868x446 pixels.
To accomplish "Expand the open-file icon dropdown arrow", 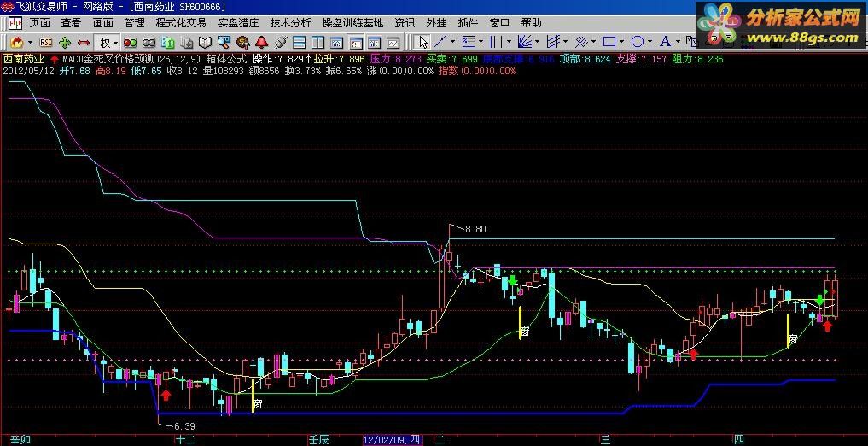I will pyautogui.click(x=30, y=42).
